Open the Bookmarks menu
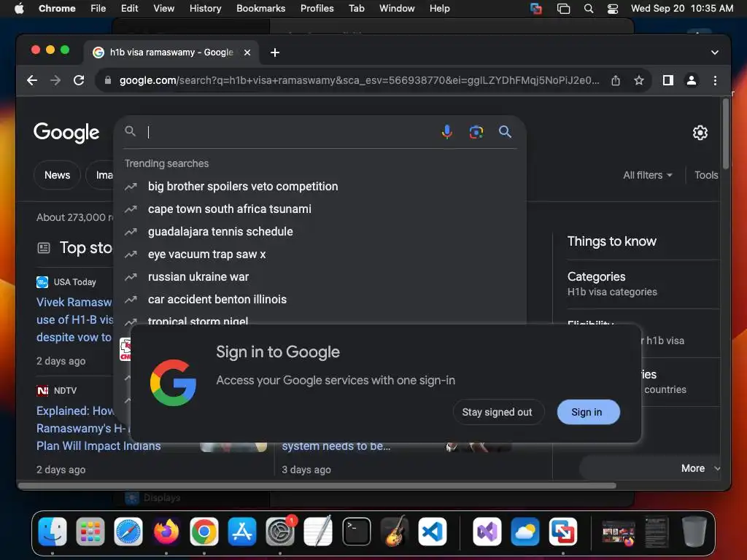The width and height of the screenshot is (747, 560). [260, 9]
